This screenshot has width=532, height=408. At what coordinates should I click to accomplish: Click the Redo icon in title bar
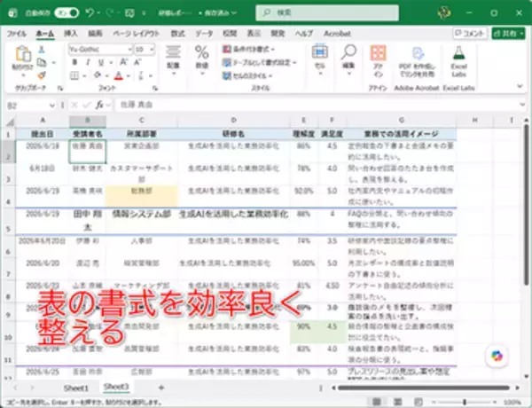(110, 13)
